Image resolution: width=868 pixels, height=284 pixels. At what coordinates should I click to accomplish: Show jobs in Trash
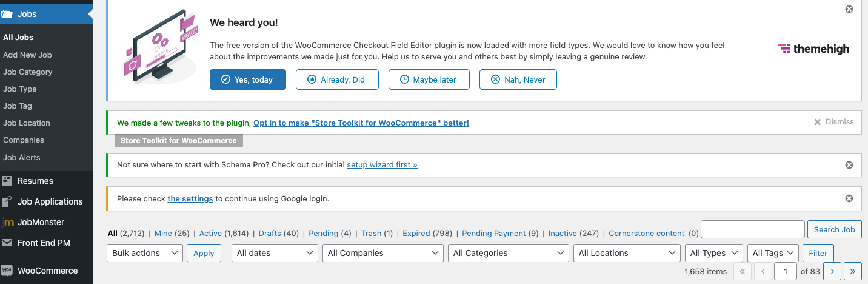(x=371, y=233)
